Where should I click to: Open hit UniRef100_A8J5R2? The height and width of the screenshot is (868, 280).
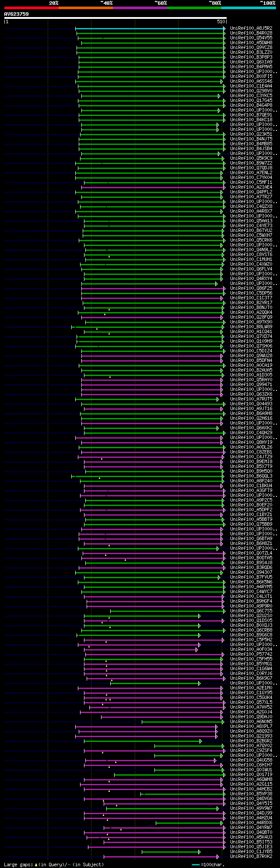coord(252,28)
